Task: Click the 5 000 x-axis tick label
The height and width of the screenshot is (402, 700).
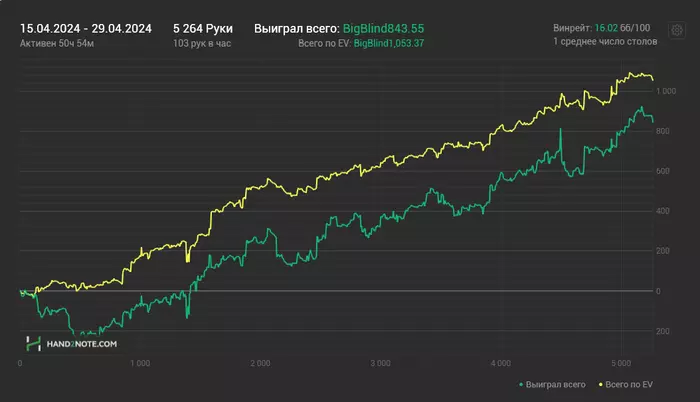Action: click(x=620, y=363)
